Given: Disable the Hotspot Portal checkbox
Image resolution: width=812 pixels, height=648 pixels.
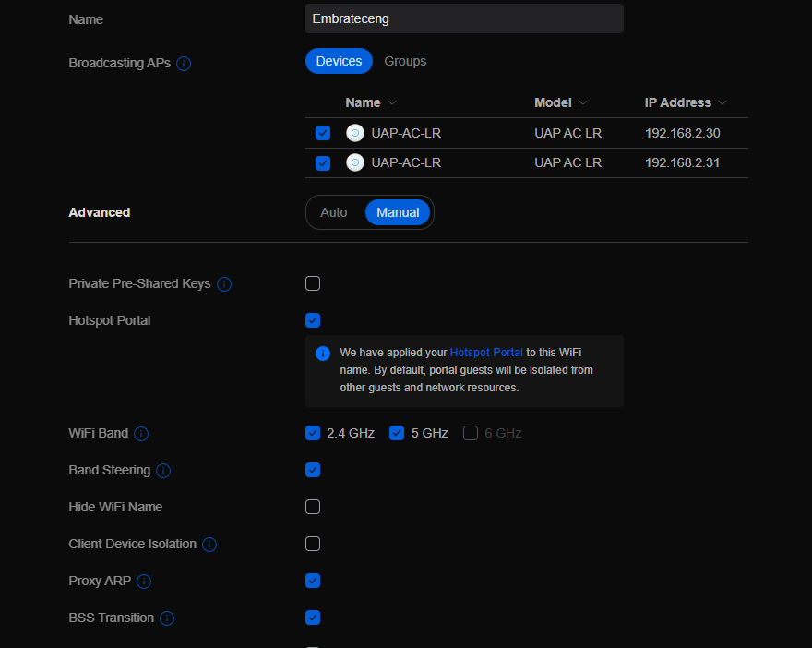Looking at the screenshot, I should [313, 320].
